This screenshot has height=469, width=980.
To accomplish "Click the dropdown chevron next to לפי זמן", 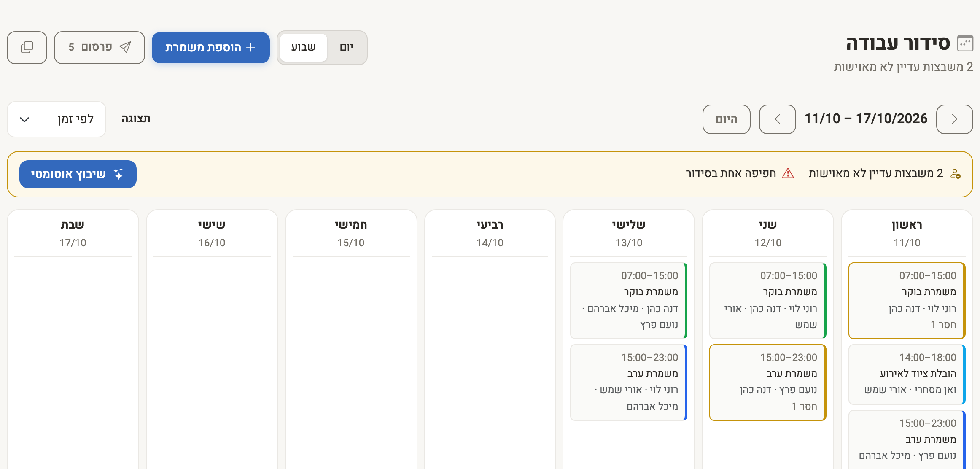I will pos(24,120).
